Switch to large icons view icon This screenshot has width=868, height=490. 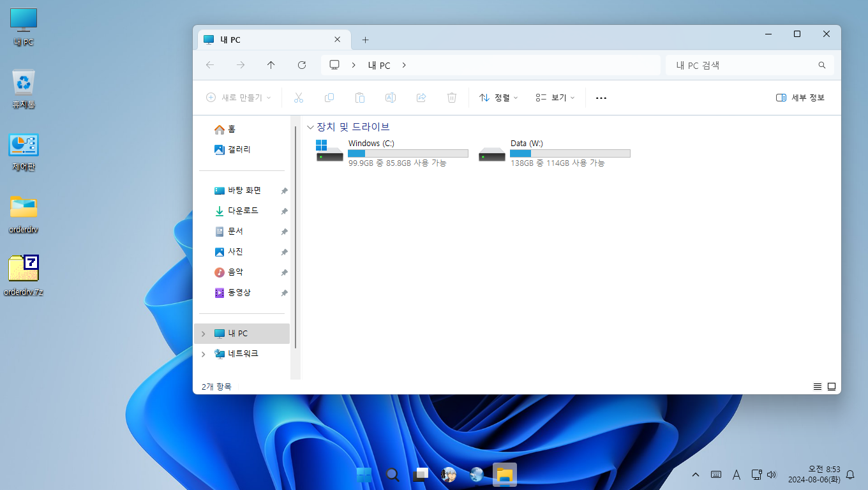click(832, 387)
